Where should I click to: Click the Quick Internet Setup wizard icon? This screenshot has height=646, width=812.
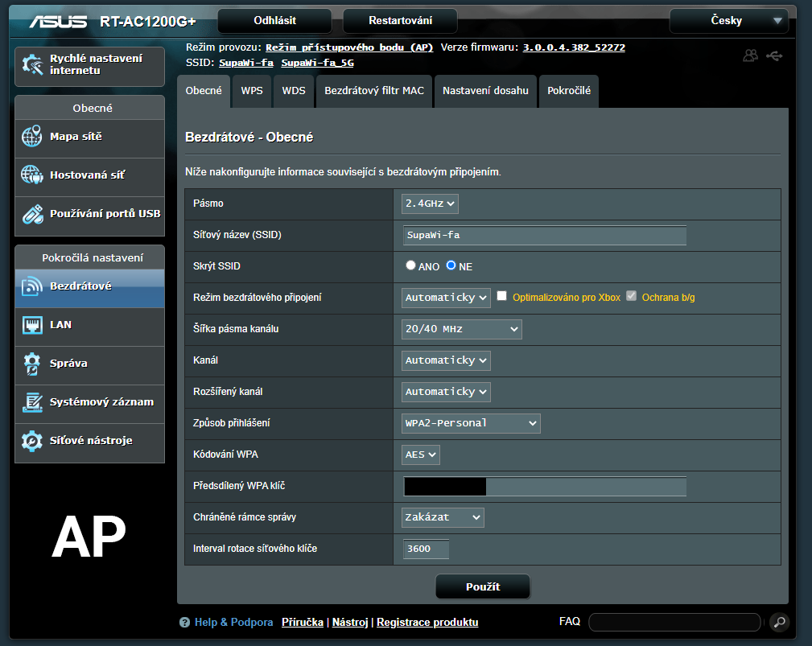[32, 64]
